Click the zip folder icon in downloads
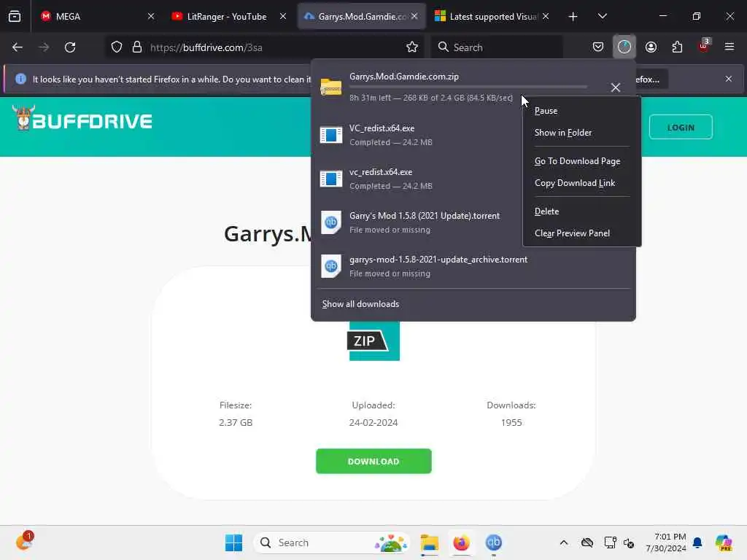 pos(330,87)
